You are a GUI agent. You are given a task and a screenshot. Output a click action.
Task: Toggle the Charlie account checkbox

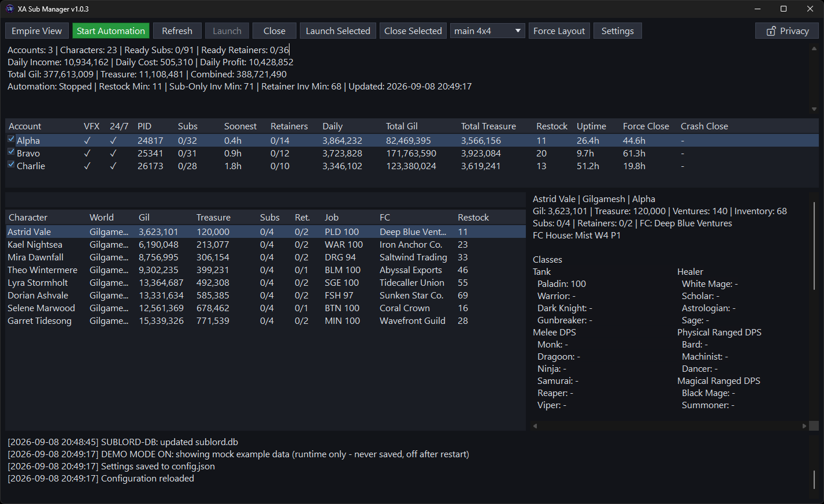[x=11, y=165]
